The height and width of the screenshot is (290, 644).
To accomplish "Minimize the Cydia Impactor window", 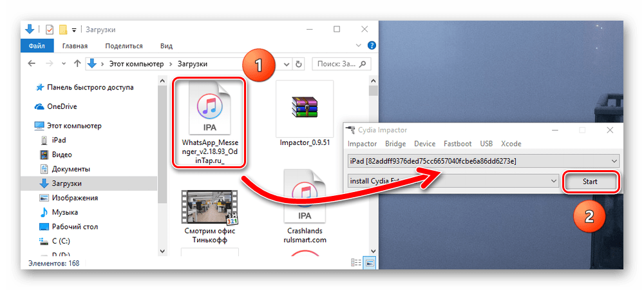I will tap(555, 130).
